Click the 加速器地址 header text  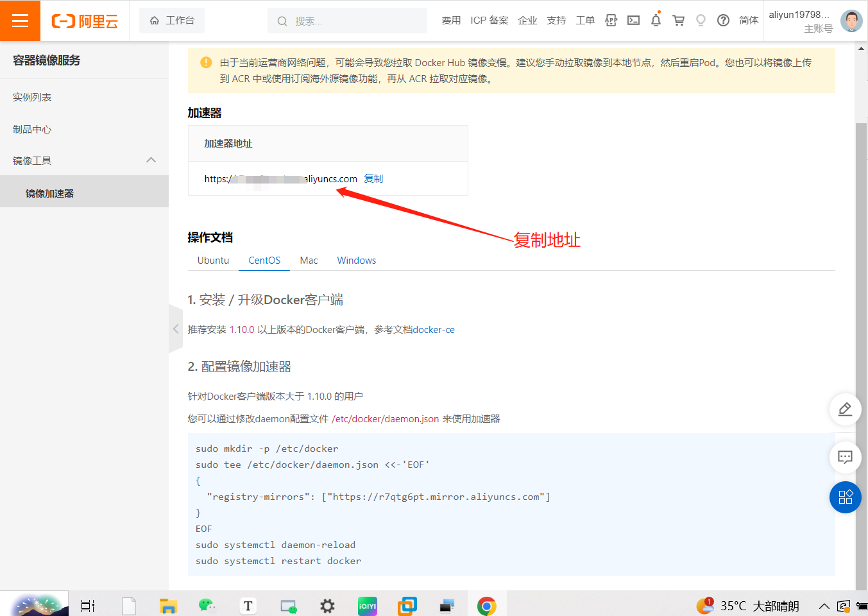tap(228, 144)
